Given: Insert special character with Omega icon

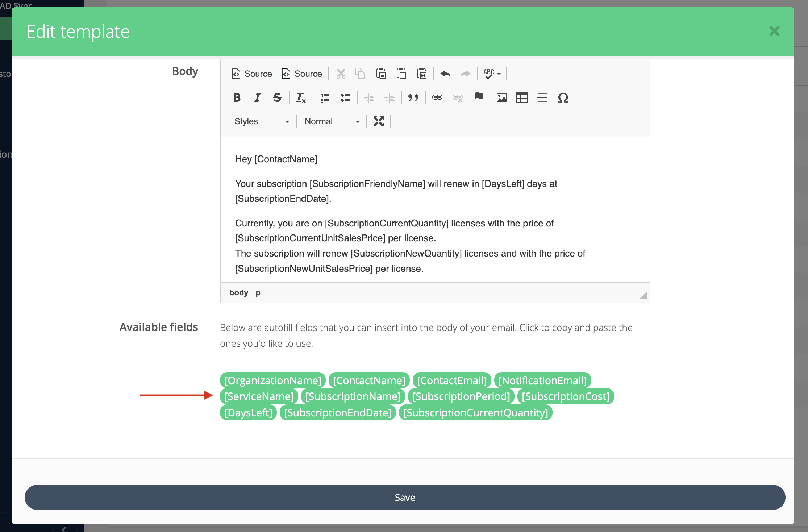Looking at the screenshot, I should 563,97.
